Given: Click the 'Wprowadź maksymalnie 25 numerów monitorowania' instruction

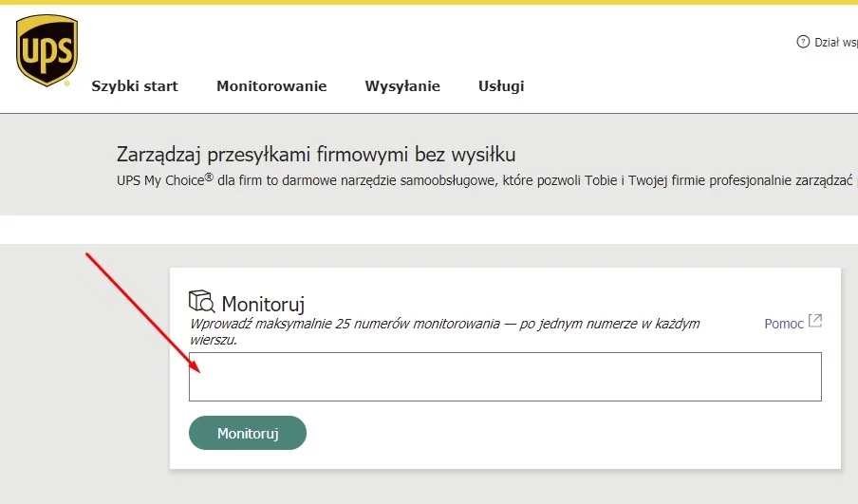Looking at the screenshot, I should point(444,331).
